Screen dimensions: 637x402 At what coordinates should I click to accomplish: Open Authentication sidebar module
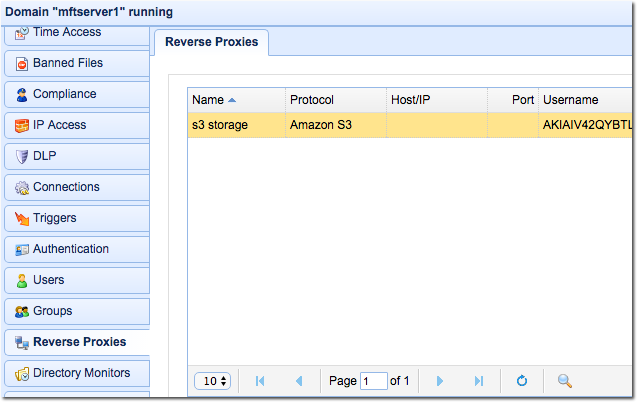pos(77,249)
